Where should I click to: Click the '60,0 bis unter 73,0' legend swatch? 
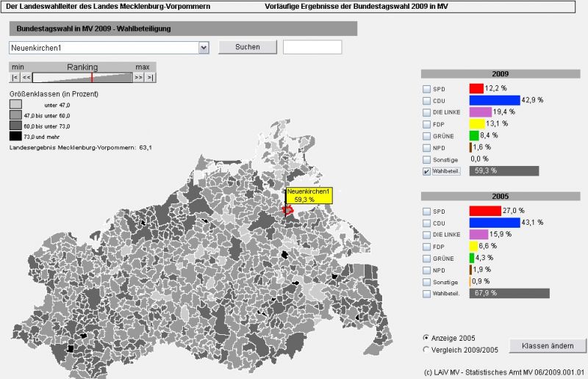(x=15, y=125)
